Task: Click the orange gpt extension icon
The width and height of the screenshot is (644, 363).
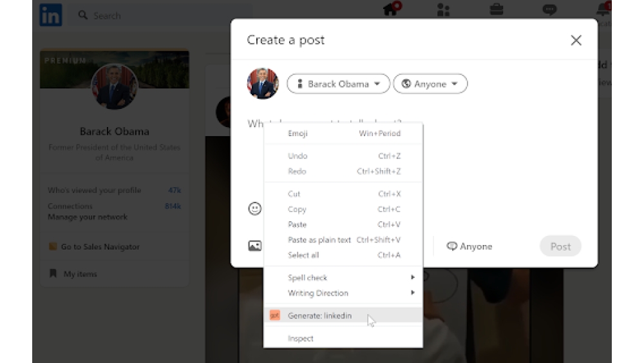Action: tap(275, 315)
